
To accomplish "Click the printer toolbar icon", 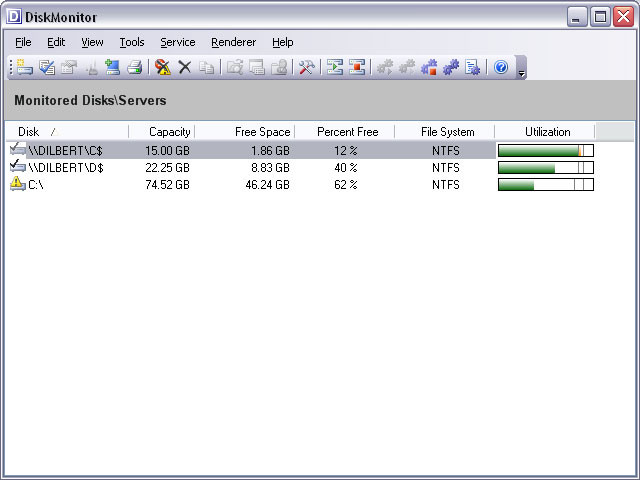I will point(134,67).
